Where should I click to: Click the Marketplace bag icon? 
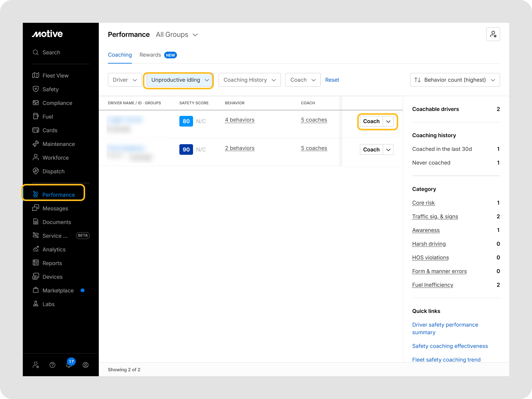click(36, 290)
